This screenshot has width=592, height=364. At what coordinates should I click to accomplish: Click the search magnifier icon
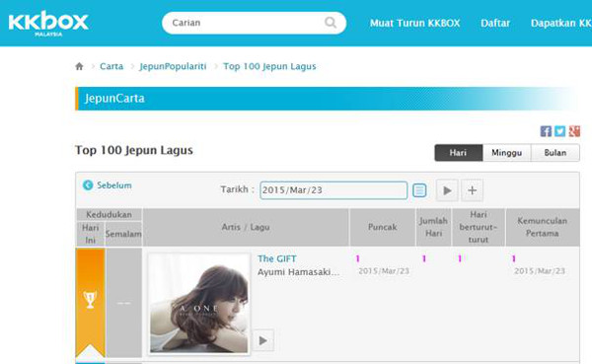pyautogui.click(x=331, y=23)
